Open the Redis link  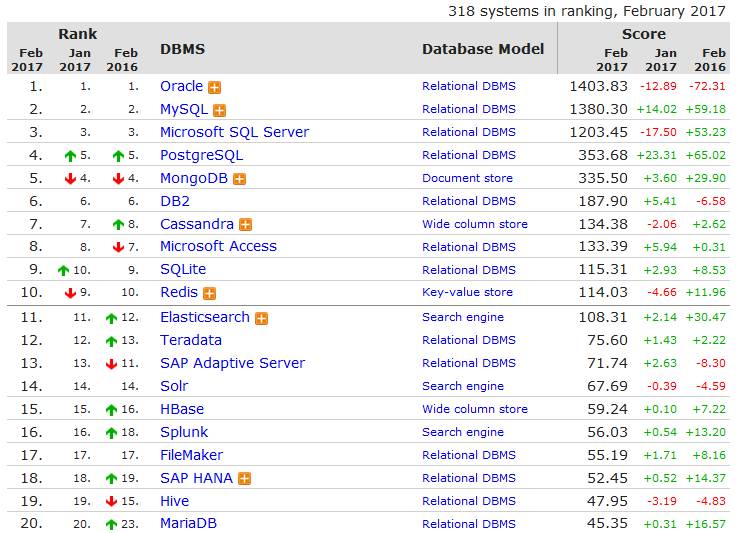179,292
